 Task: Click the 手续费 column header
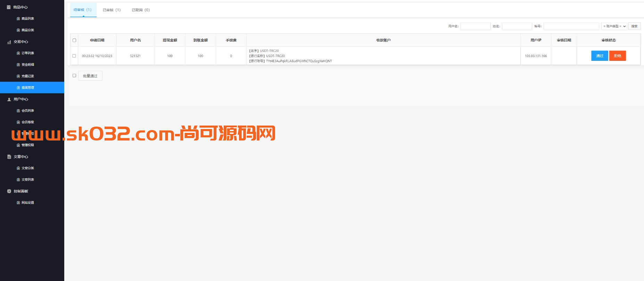point(231,40)
